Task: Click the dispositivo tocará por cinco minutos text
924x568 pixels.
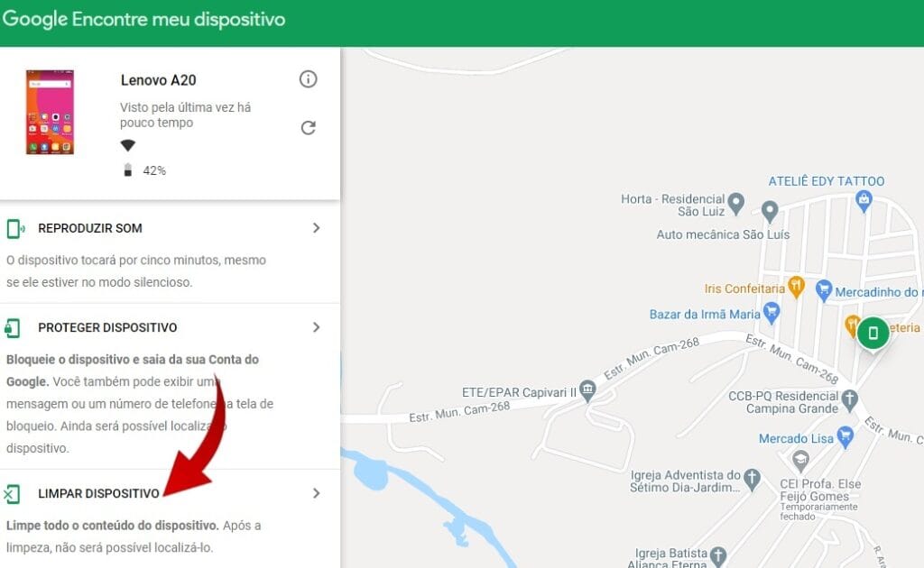Action: (x=136, y=271)
